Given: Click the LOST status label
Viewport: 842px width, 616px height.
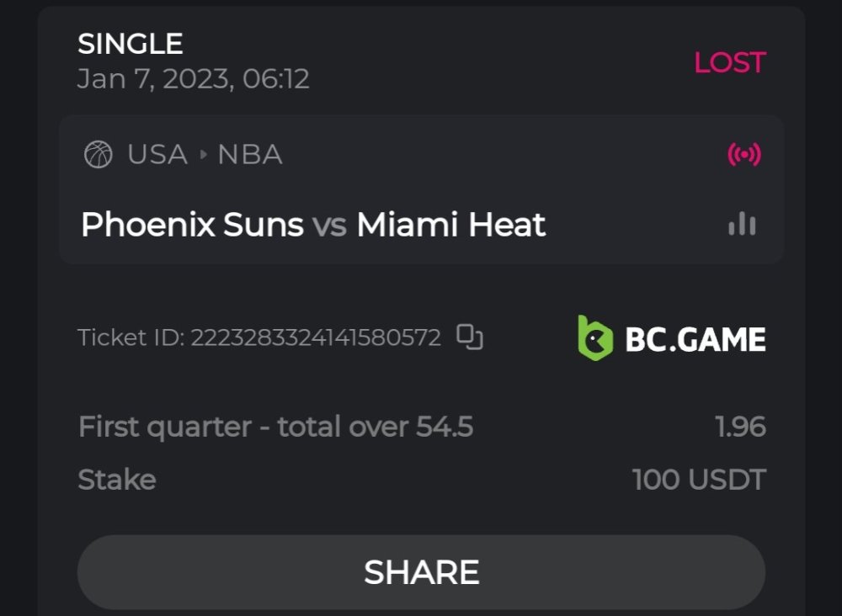Looking at the screenshot, I should tap(729, 62).
